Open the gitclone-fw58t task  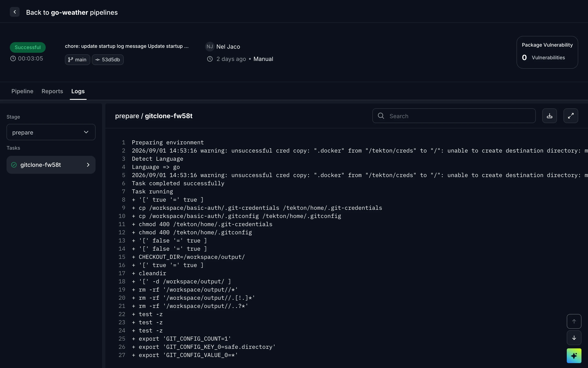(x=51, y=165)
